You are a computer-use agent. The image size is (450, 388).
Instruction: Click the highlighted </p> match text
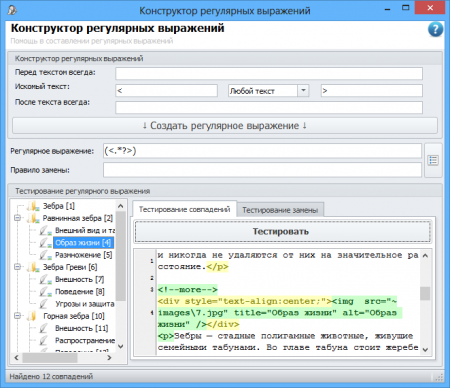[x=217, y=267]
